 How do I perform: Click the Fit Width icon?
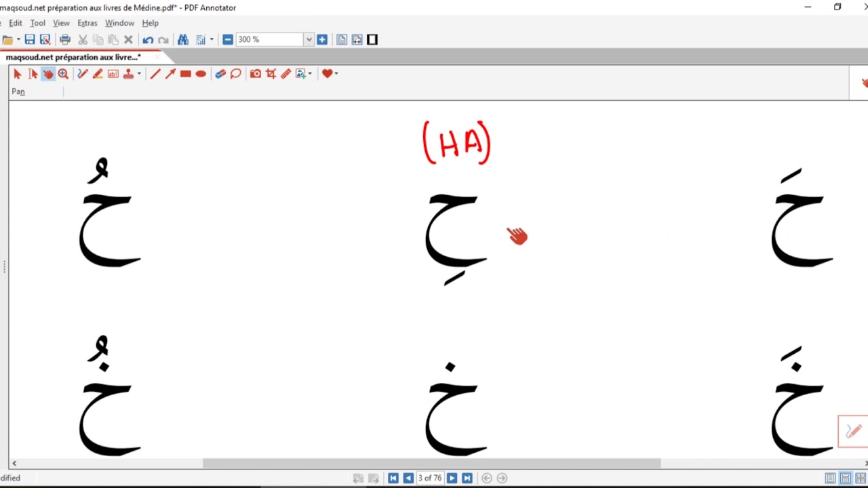click(357, 39)
